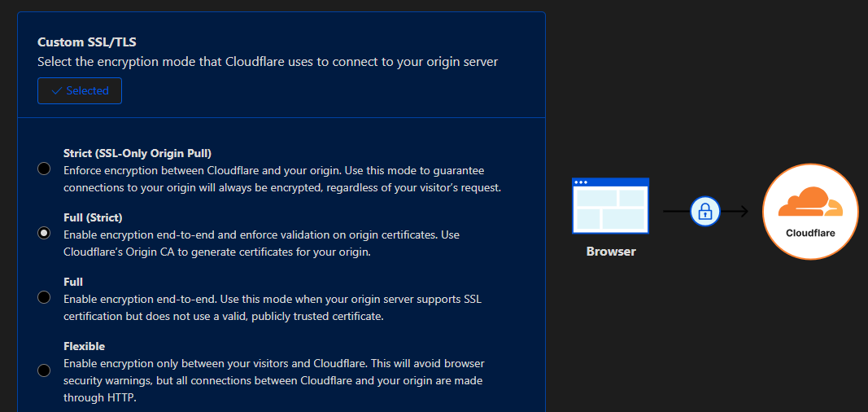Choose the Full encryption mode radio button

(44, 297)
